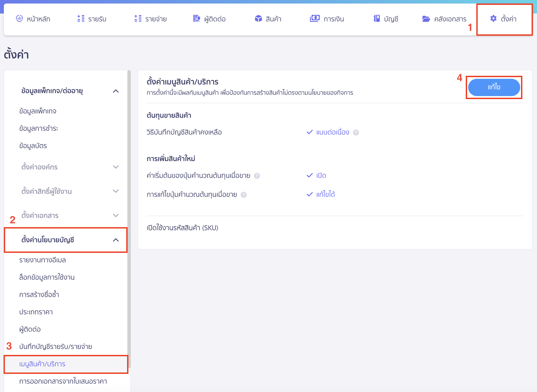Select the บัญชี accounting icon
This screenshot has width=537, height=392.
[x=376, y=18]
